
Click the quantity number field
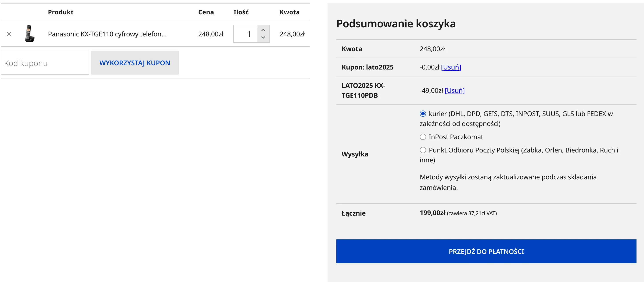(x=246, y=34)
